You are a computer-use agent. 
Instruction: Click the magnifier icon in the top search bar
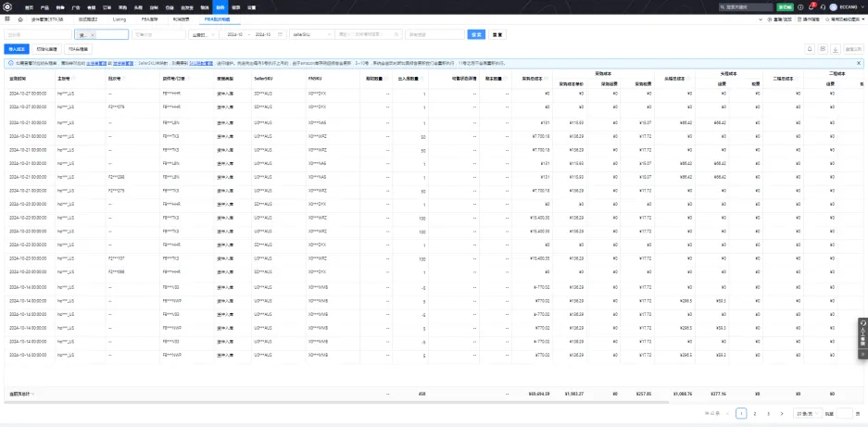pyautogui.click(x=723, y=7)
